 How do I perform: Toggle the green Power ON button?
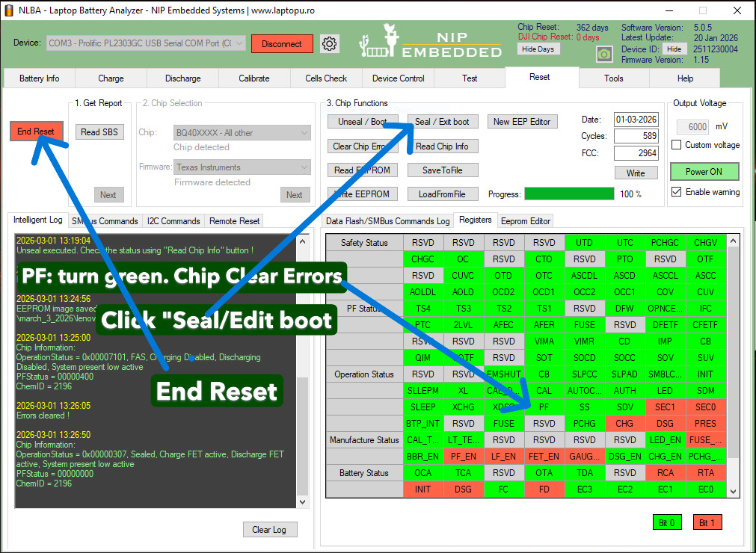pos(704,171)
